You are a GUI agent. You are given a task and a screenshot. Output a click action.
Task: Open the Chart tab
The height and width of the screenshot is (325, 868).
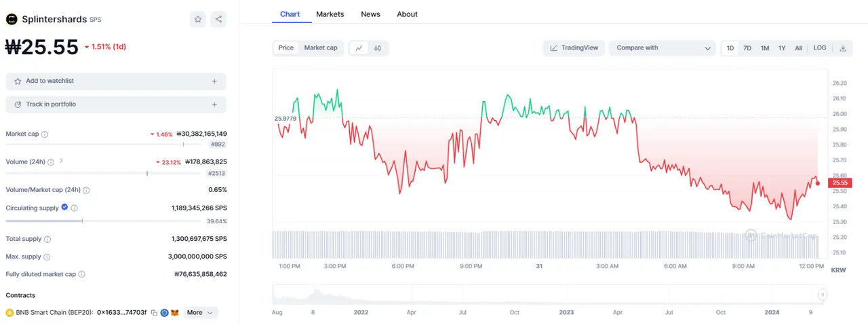(290, 14)
